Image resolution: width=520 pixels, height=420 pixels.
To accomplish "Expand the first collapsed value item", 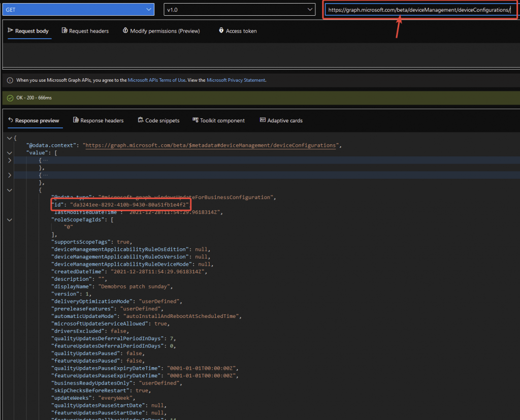I will 10,160.
